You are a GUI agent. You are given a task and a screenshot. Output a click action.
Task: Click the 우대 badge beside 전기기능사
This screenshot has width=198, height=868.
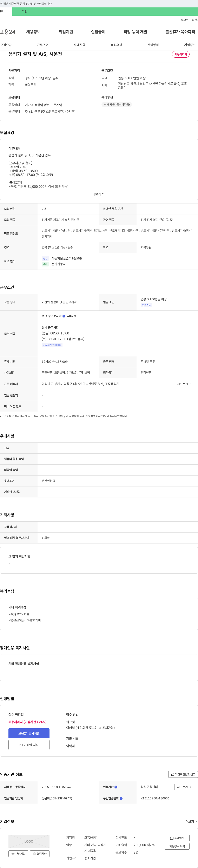point(45,264)
